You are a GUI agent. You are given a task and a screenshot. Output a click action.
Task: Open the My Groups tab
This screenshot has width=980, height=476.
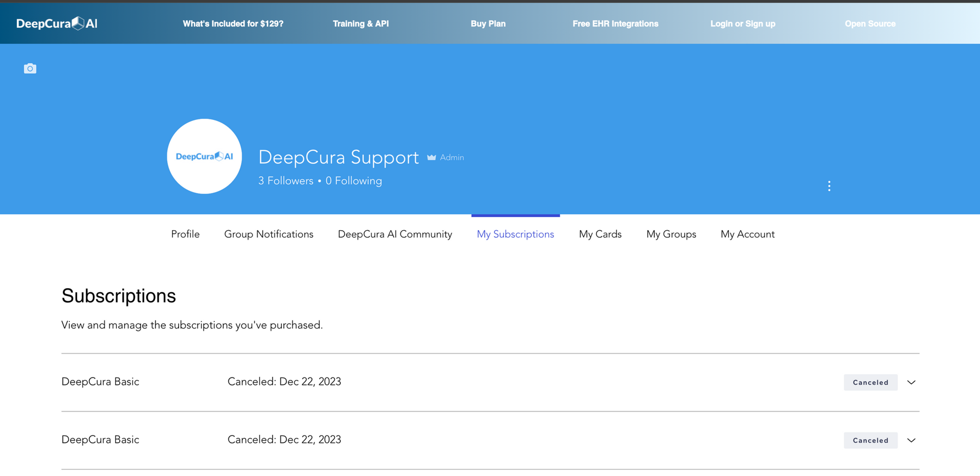[x=671, y=234]
